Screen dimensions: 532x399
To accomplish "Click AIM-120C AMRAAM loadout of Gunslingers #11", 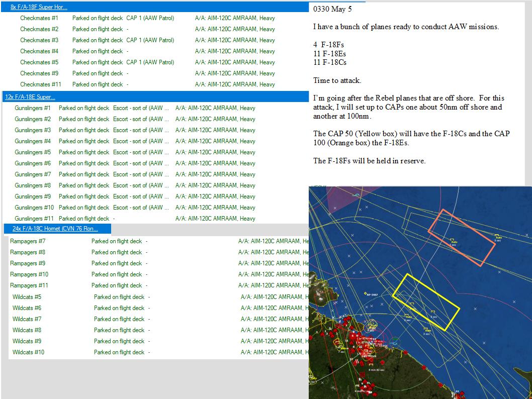I will tap(215, 219).
